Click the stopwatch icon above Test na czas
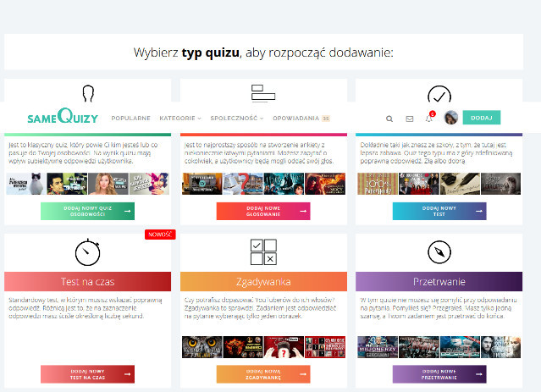The width and height of the screenshot is (541, 392). coord(87,252)
